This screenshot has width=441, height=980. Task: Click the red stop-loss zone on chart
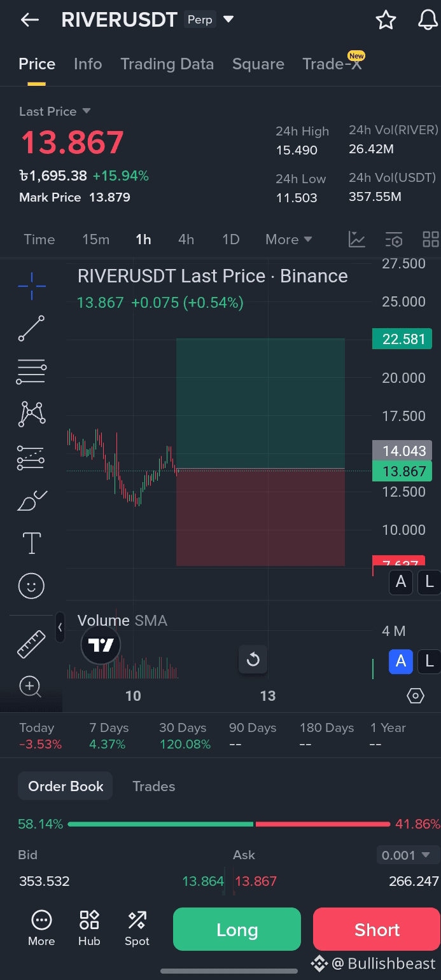260,517
